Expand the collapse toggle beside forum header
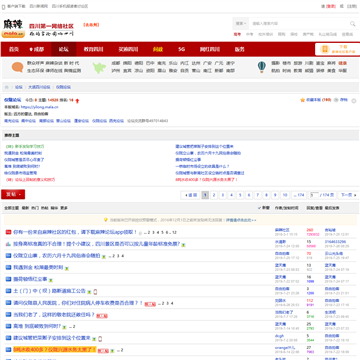 click(354, 101)
